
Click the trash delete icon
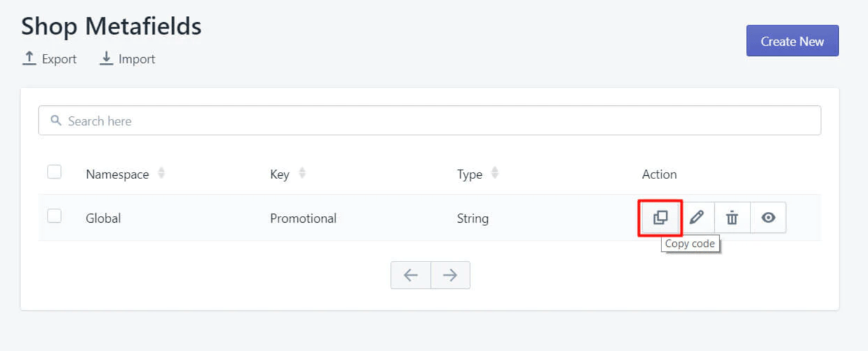click(732, 218)
